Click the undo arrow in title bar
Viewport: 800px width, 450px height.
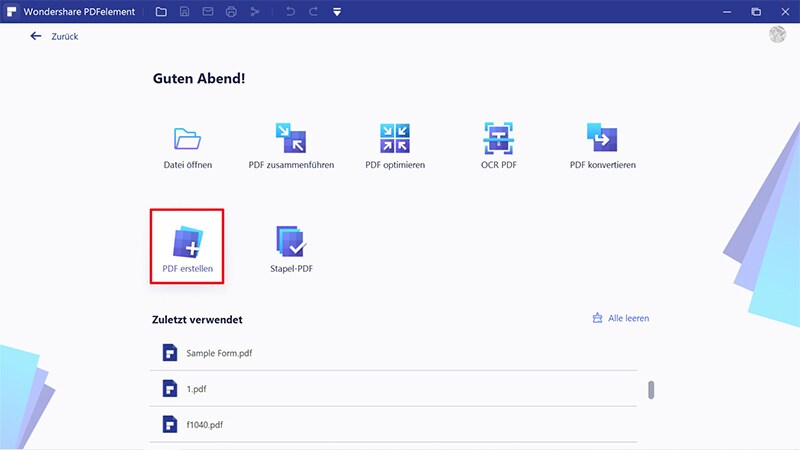coord(290,12)
